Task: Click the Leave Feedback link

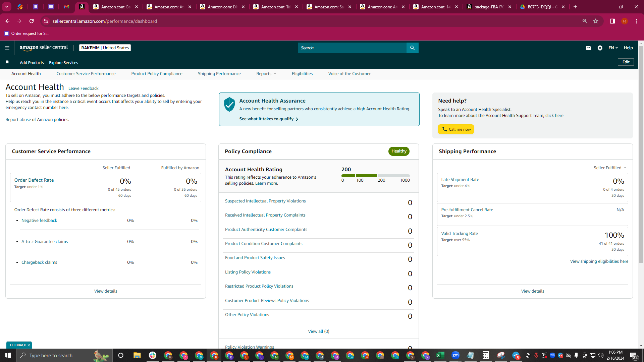Action: 83,88
